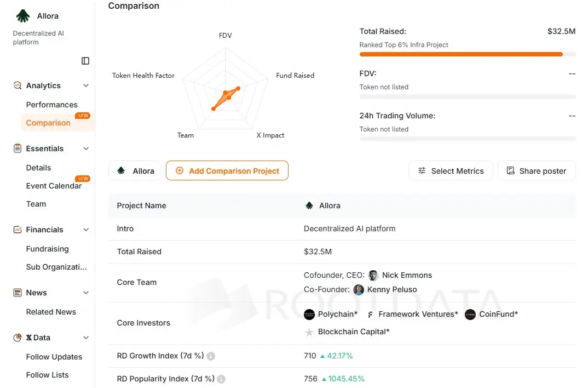Open the Fundraising menu item
The width and height of the screenshot is (588, 388).
[x=47, y=249]
